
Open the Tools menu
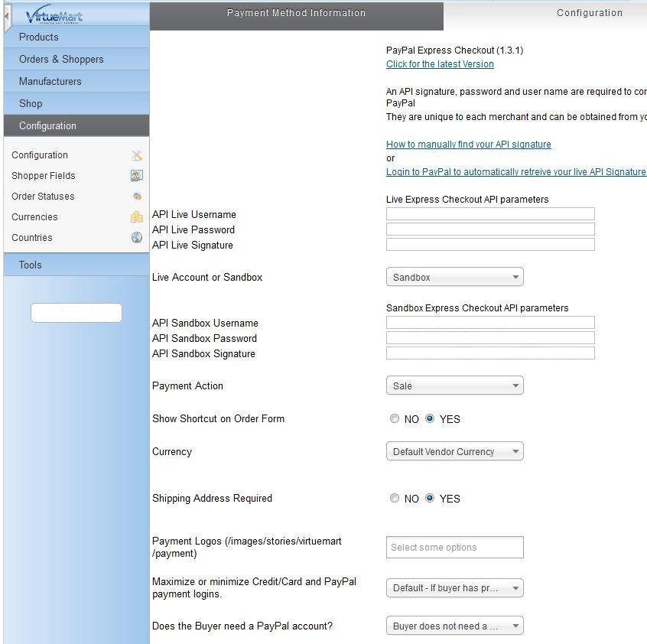(x=76, y=265)
